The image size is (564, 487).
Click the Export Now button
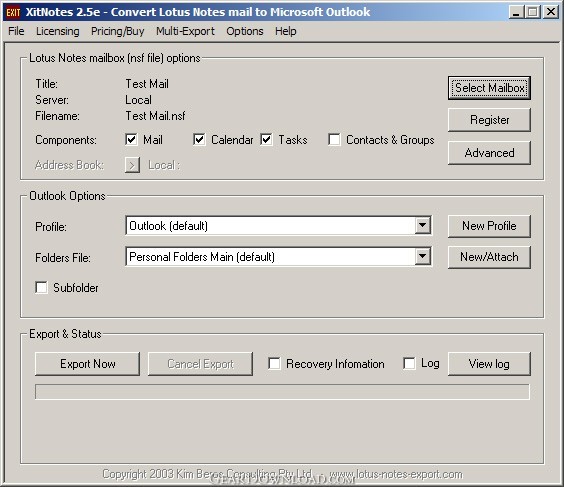[87, 364]
